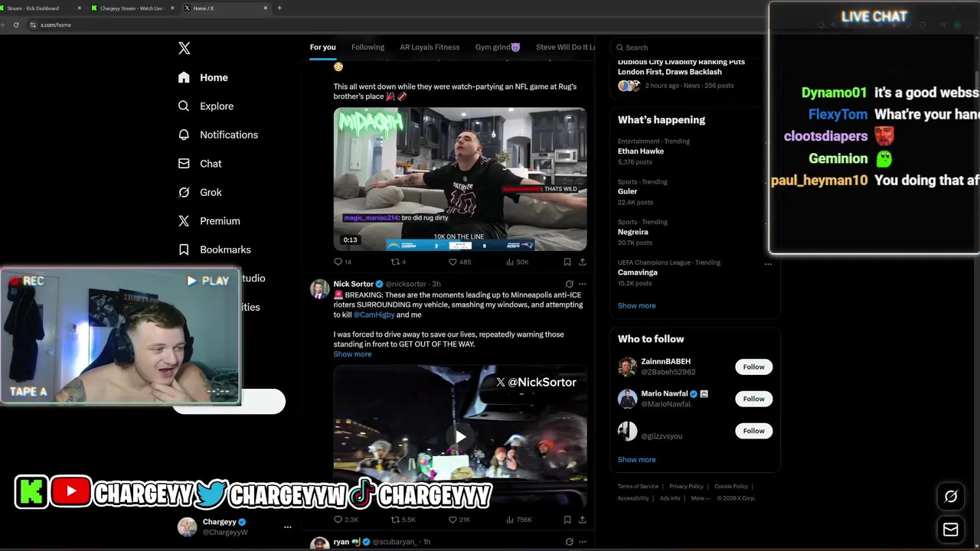Screen dimensions: 980x551
Task: Follow Mario Nawfal
Action: 753,399
